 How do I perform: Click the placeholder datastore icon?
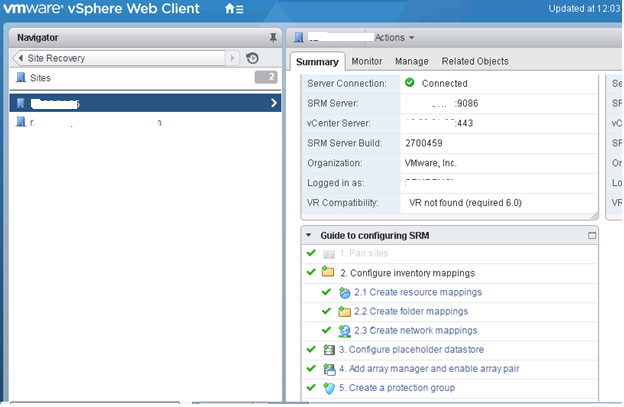[329, 350]
